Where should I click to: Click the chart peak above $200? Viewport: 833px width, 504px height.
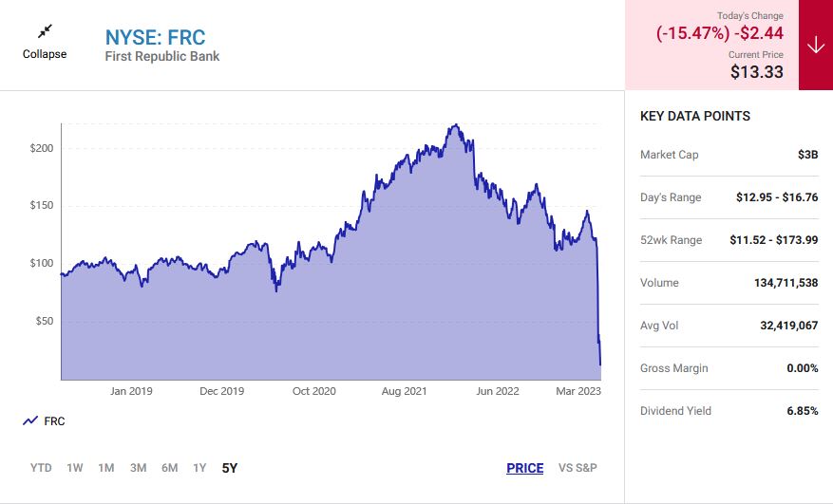click(457, 126)
